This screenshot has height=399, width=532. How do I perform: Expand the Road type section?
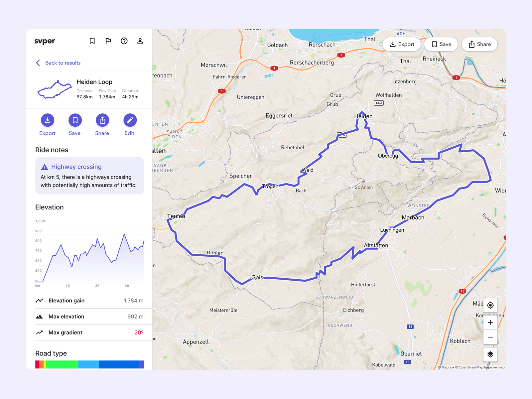tap(51, 353)
